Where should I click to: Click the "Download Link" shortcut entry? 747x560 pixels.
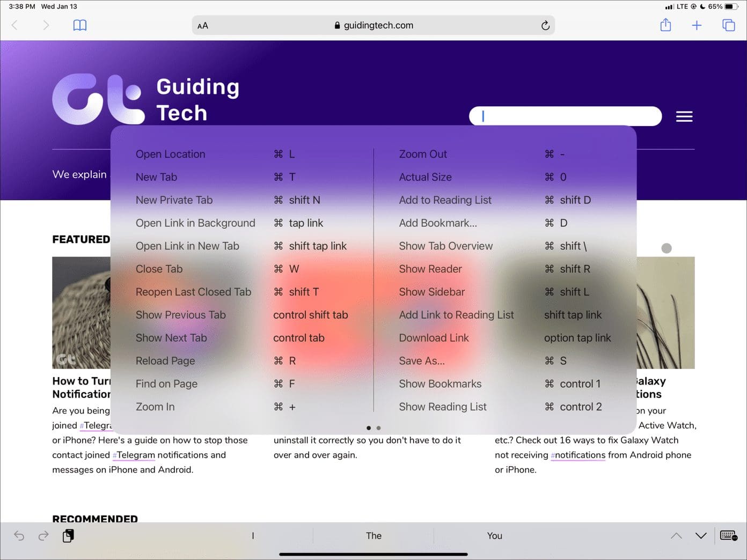coord(434,338)
